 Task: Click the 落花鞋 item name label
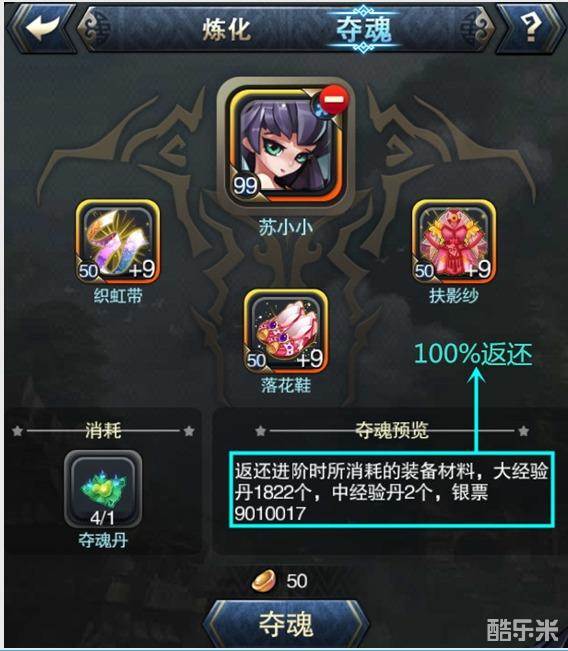click(x=286, y=385)
